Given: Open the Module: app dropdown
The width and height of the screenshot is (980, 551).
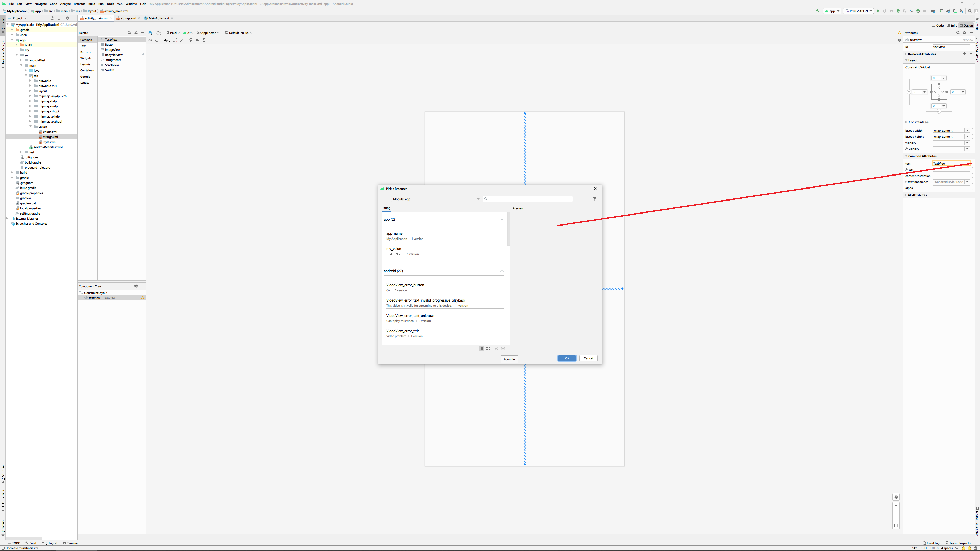Looking at the screenshot, I should pyautogui.click(x=436, y=199).
